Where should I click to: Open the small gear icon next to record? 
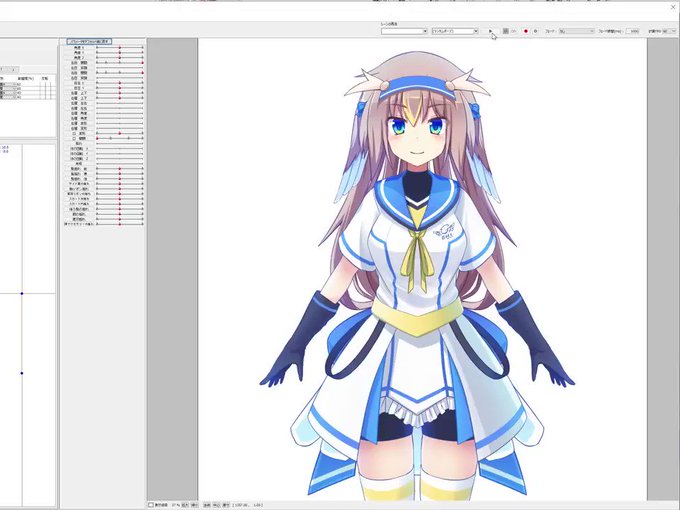point(535,31)
